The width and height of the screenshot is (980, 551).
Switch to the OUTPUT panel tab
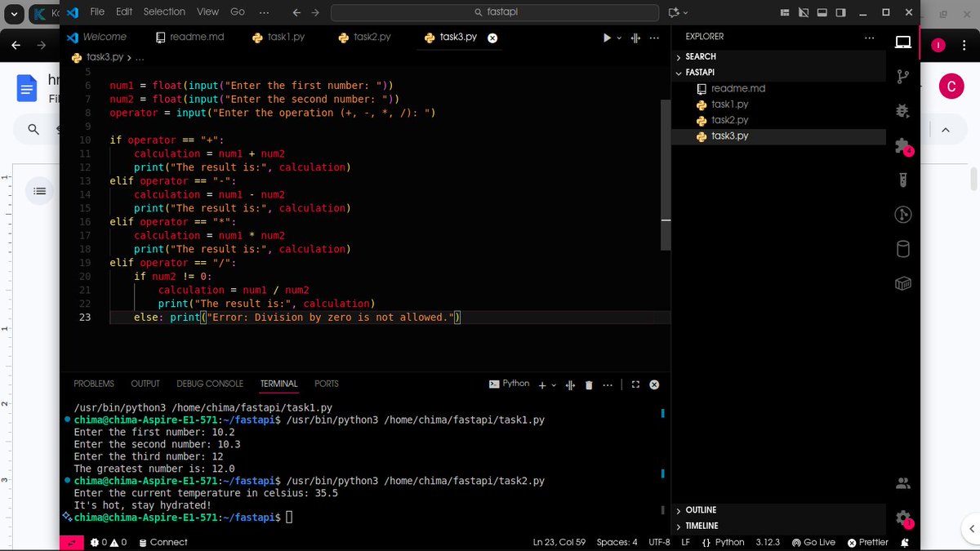(x=145, y=384)
